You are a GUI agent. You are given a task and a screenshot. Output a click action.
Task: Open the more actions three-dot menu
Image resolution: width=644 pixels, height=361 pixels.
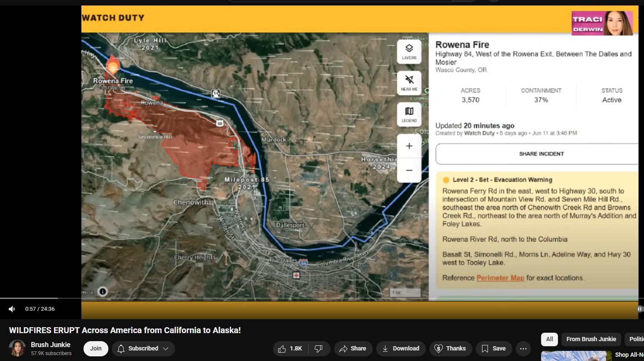coord(523,348)
